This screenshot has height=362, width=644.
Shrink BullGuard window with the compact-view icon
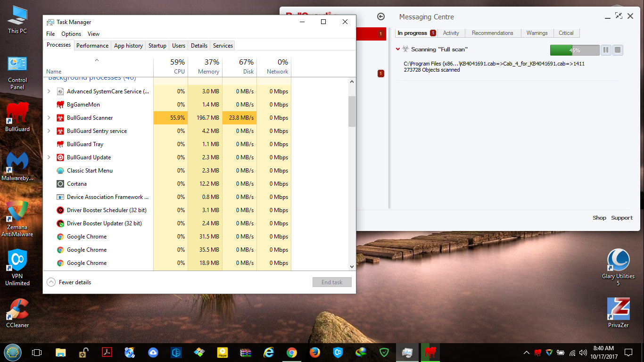click(619, 16)
